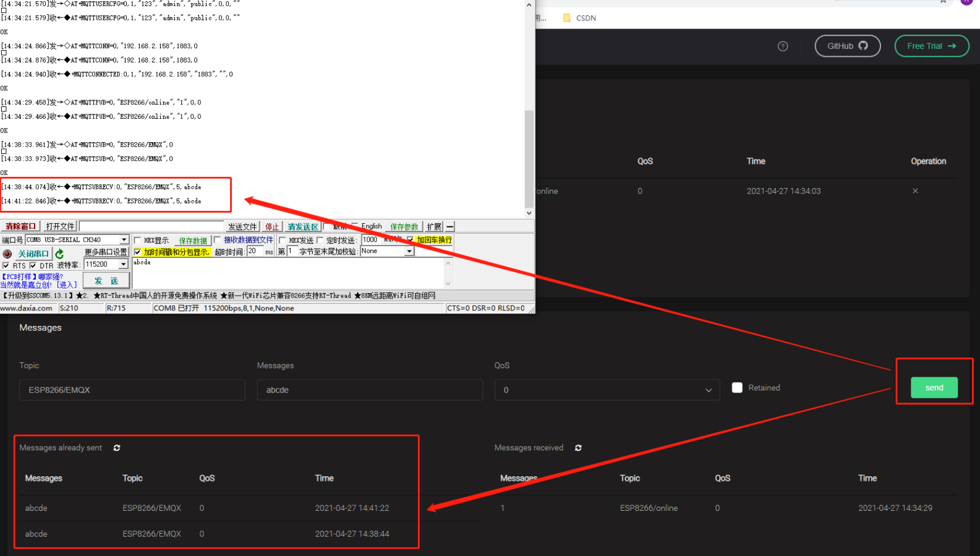Image resolution: width=980 pixels, height=556 pixels.
Task: Click the SSCOM send text area with abcde
Action: pos(289,273)
